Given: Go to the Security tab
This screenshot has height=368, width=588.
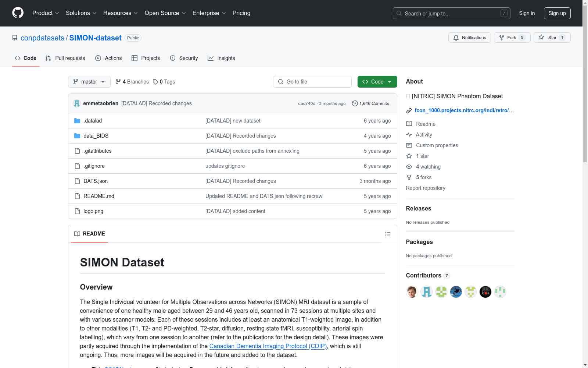Looking at the screenshot, I should point(184,58).
